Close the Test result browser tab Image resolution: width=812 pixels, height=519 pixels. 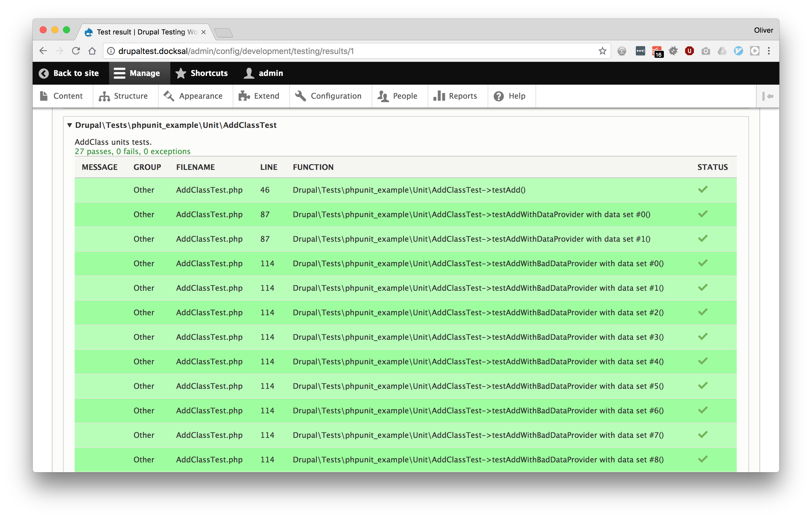pos(203,32)
